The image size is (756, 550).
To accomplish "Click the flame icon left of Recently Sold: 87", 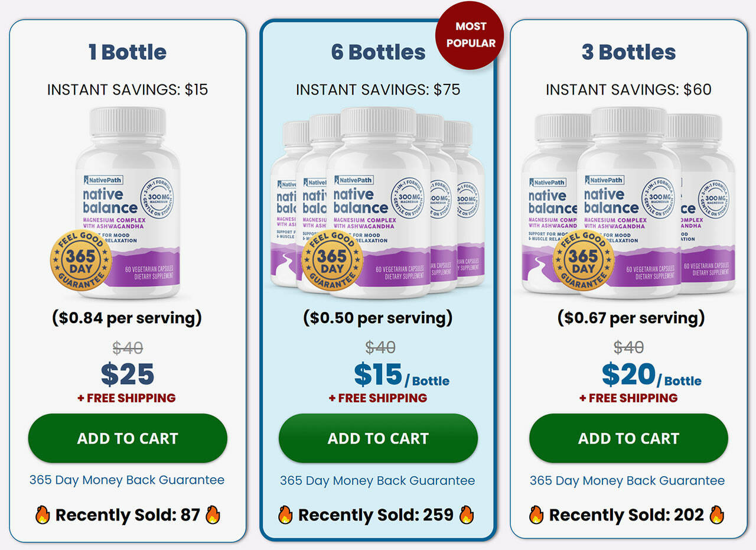I will tap(43, 515).
